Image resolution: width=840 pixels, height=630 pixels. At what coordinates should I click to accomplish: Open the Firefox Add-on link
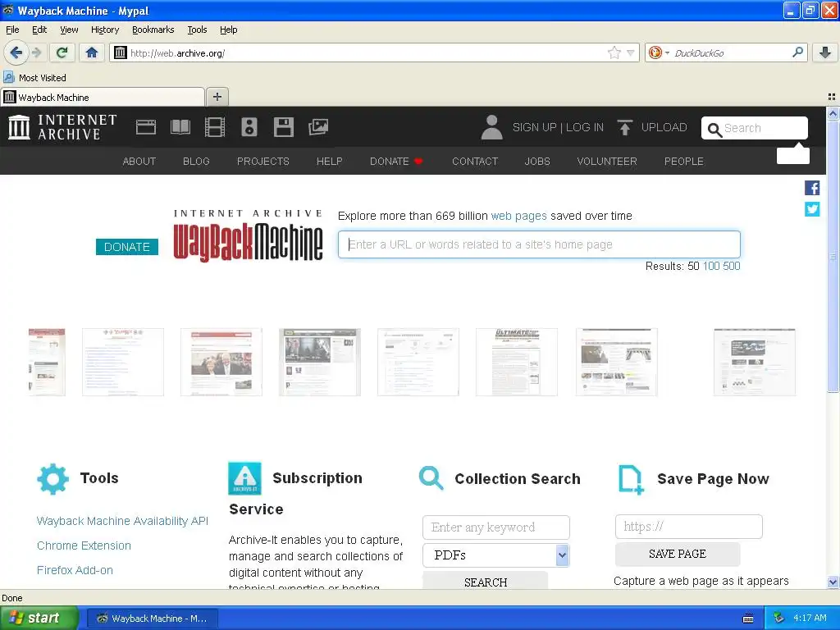[x=75, y=570]
